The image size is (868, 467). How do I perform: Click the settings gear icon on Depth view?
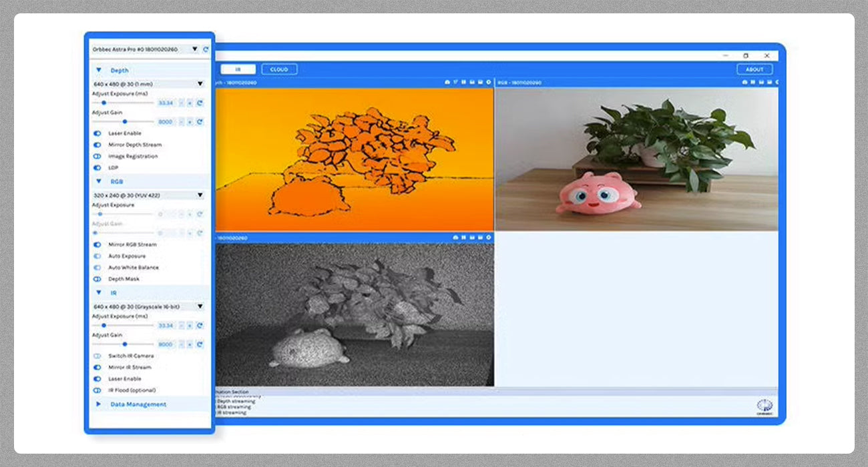point(488,82)
